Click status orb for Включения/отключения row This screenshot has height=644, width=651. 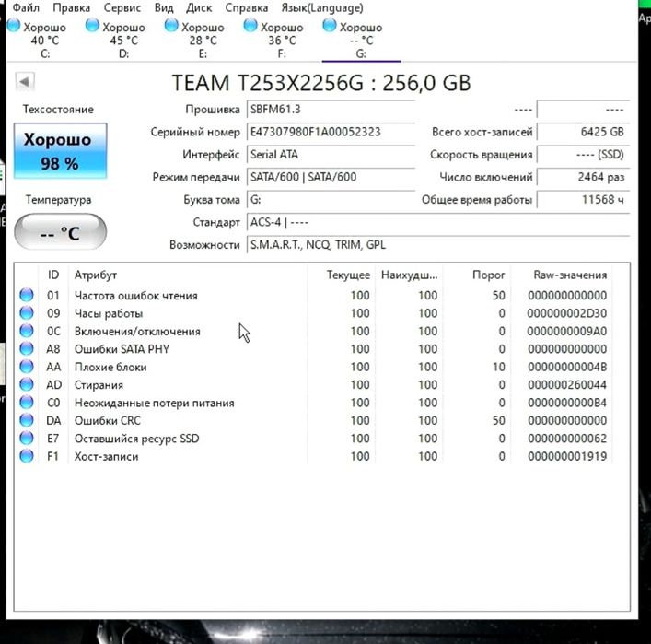tap(27, 331)
